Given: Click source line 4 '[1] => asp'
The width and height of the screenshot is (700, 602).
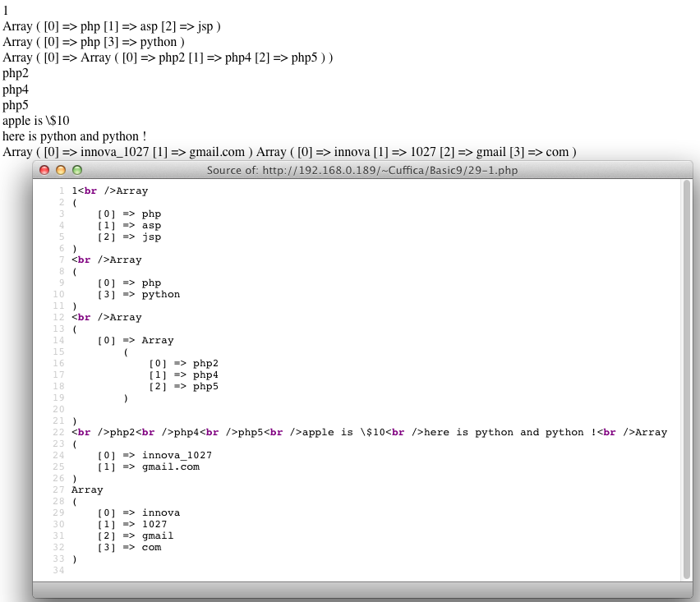Looking at the screenshot, I should pyautogui.click(x=130, y=225).
